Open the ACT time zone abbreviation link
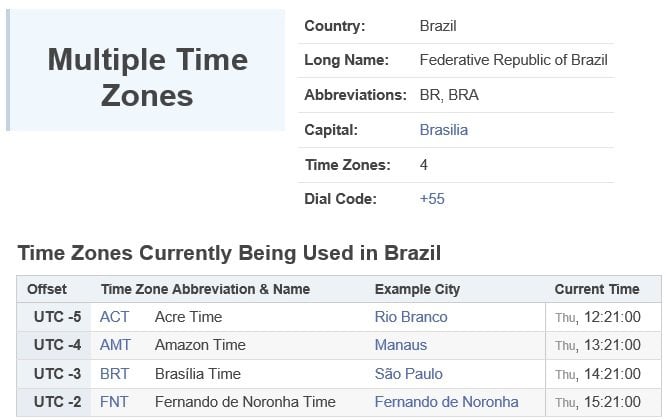Screen dimensions: 666x420 (x=114, y=317)
